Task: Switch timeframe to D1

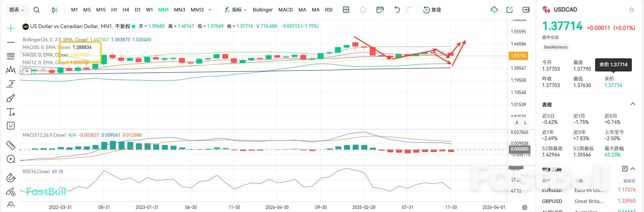Action: point(138,10)
